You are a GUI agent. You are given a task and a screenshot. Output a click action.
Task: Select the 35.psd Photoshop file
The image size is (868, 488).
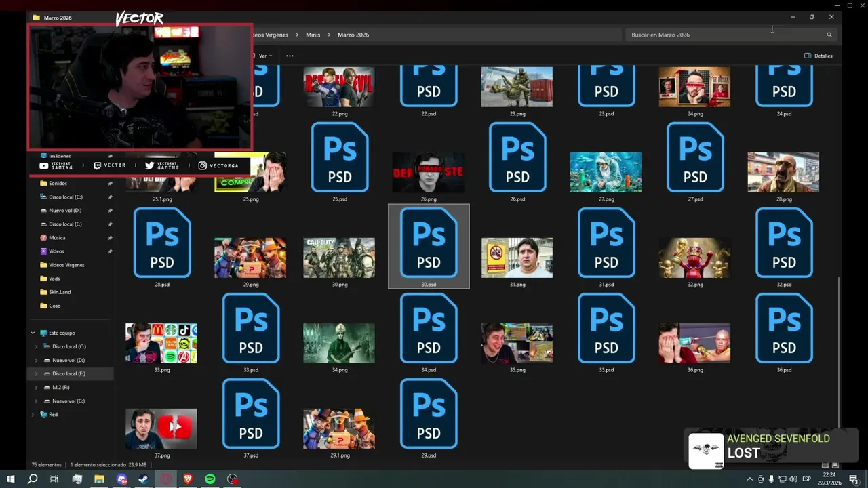pos(606,328)
